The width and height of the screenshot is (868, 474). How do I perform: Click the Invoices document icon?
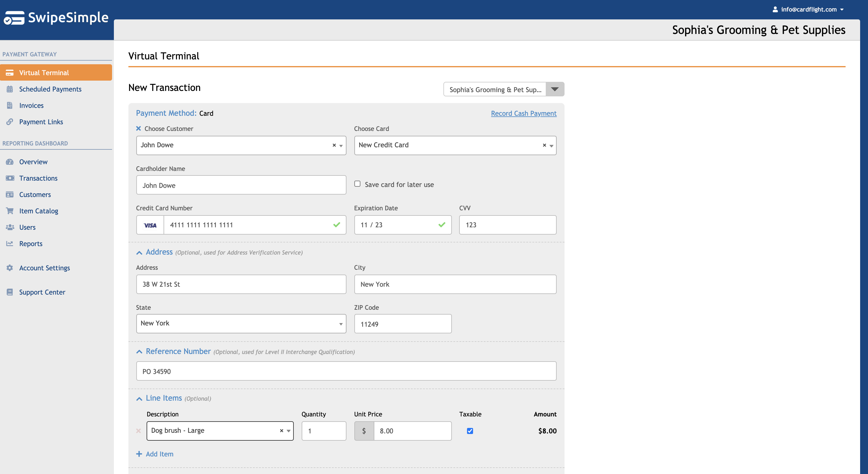tap(9, 105)
